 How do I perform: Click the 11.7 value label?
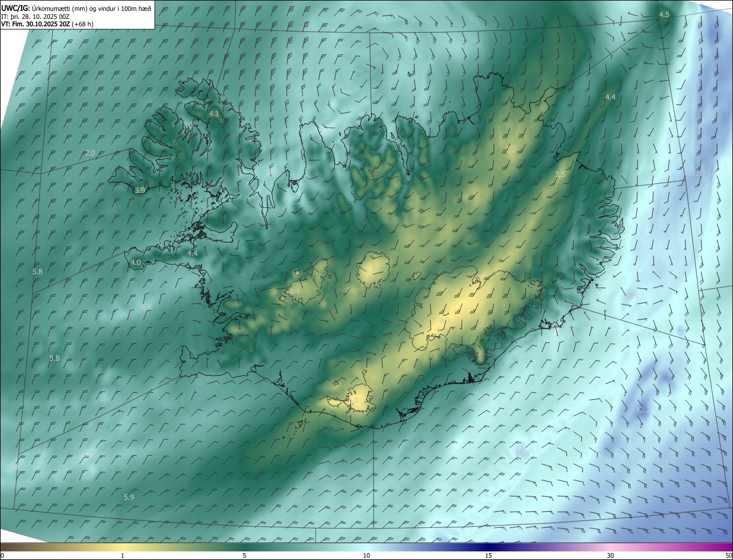[699, 173]
